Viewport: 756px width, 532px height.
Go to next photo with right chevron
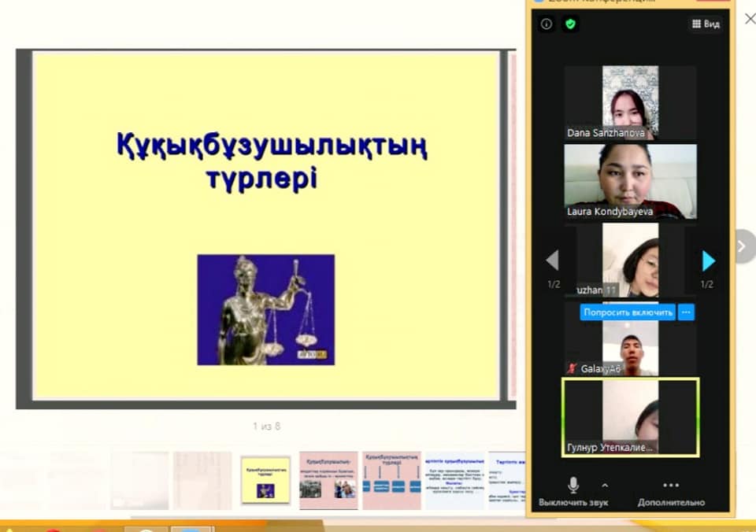pos(741,246)
